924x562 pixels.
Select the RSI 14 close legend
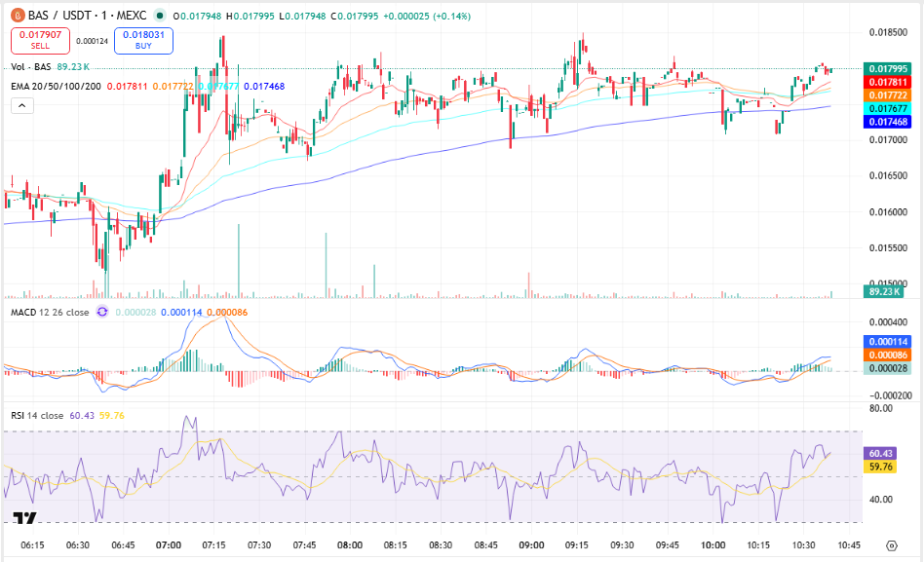(x=37, y=415)
